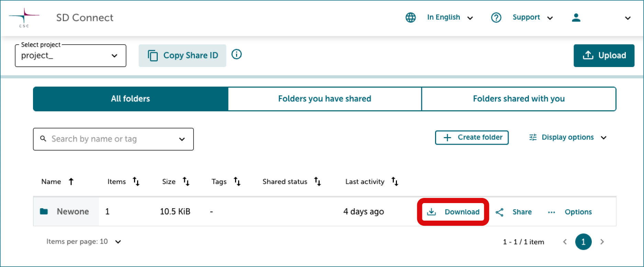
Task: Click the Display options sliders icon
Action: pos(533,137)
